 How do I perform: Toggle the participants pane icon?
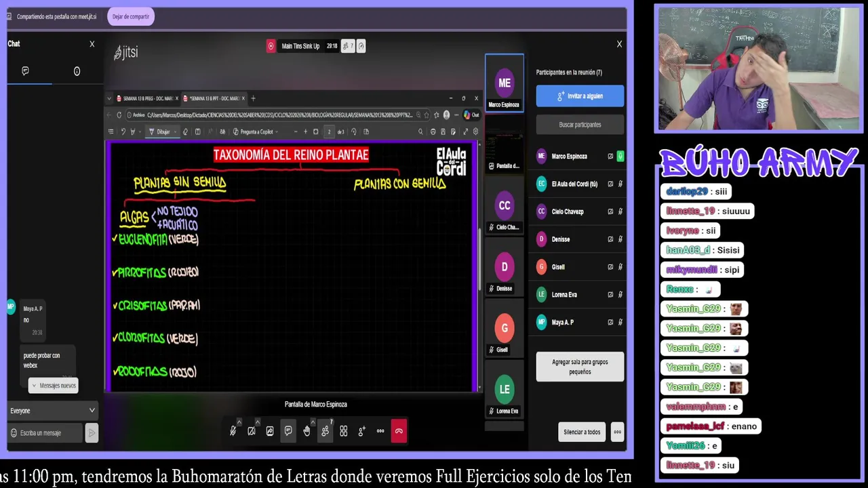coord(325,431)
